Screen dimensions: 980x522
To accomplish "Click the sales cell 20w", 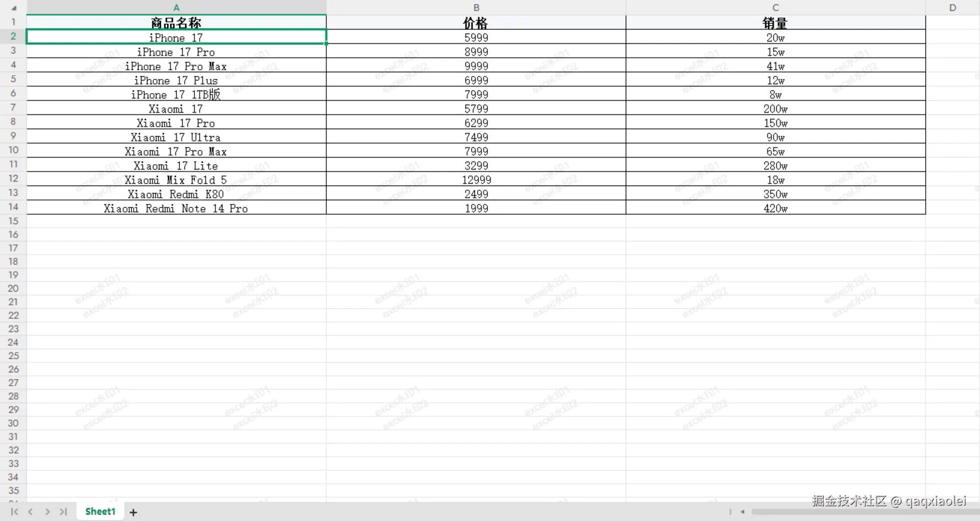I will (x=775, y=37).
